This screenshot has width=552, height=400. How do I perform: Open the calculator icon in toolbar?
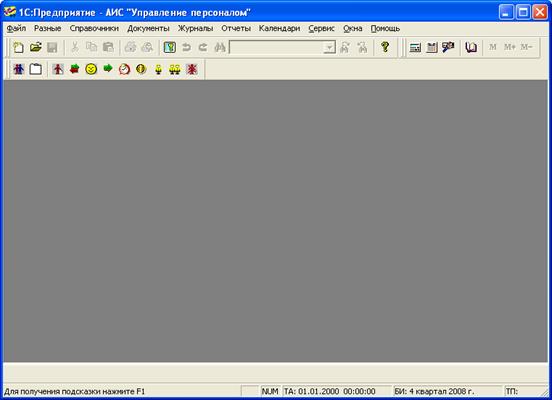tap(415, 48)
